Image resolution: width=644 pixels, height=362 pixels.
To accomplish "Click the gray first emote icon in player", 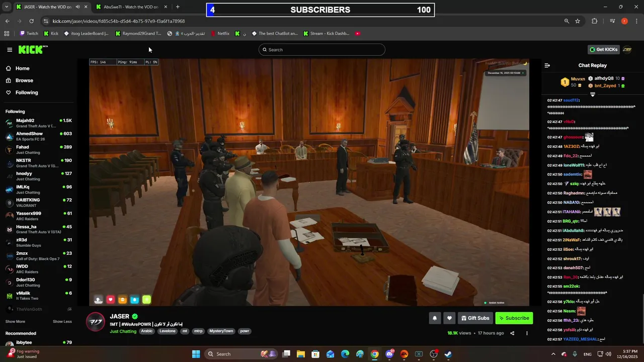I will [x=99, y=300].
